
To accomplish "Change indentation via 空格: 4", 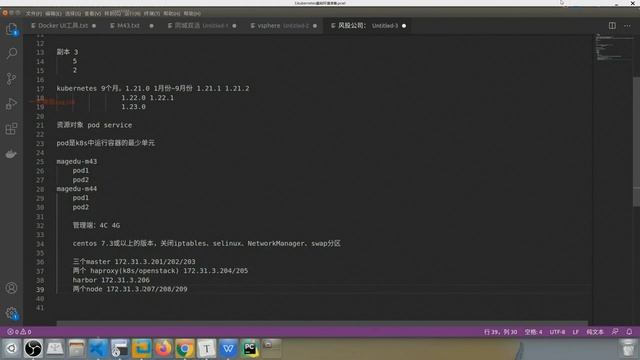I will [533, 332].
